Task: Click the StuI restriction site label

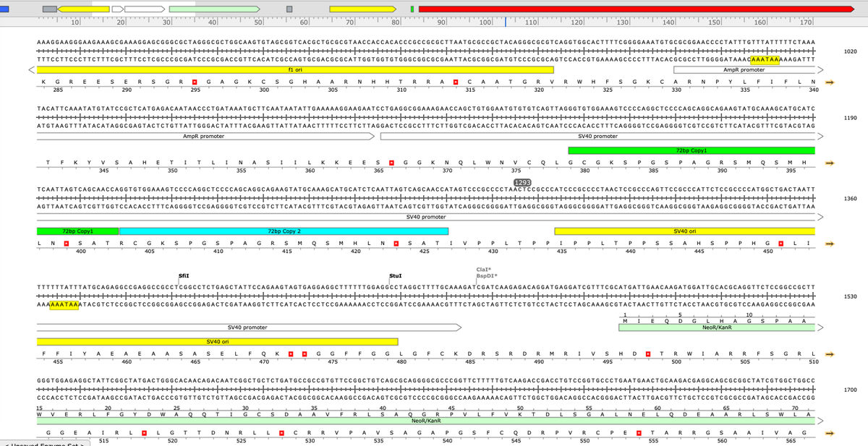Action: [395, 276]
